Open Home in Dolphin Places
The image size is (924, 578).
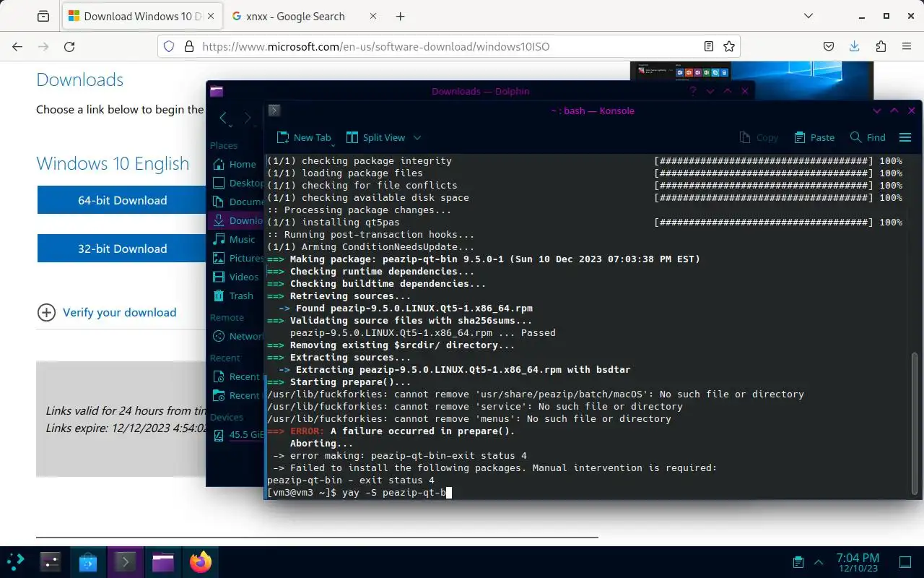(x=235, y=164)
